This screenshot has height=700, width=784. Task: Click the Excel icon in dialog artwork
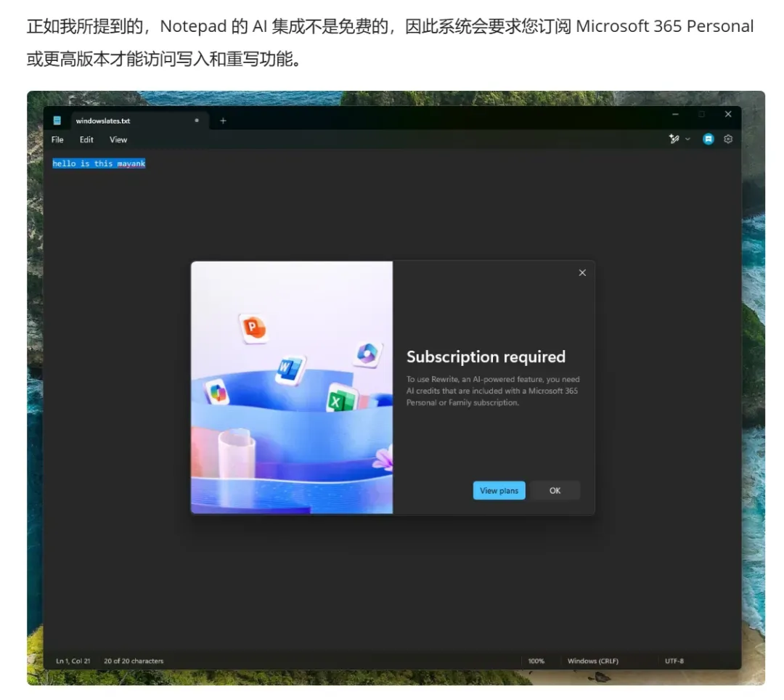(341, 399)
